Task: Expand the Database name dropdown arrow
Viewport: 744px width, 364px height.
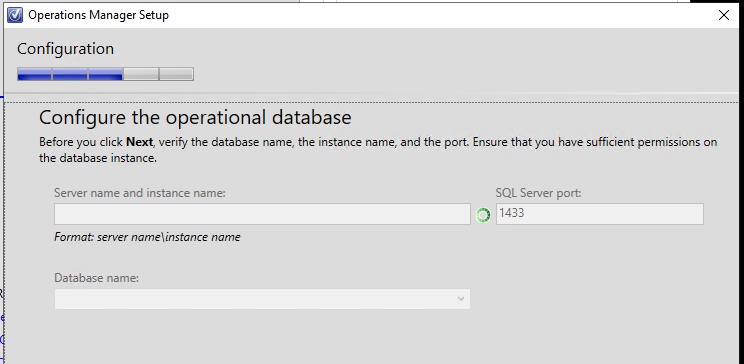Action: 460,299
